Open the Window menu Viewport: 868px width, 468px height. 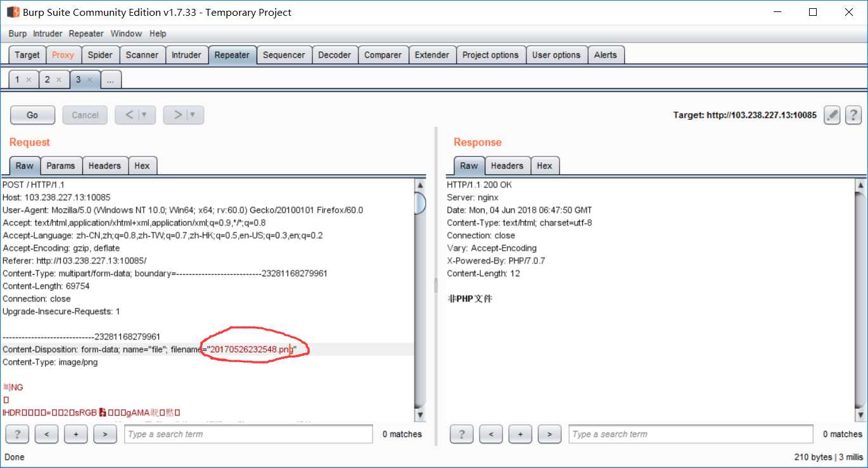point(126,34)
